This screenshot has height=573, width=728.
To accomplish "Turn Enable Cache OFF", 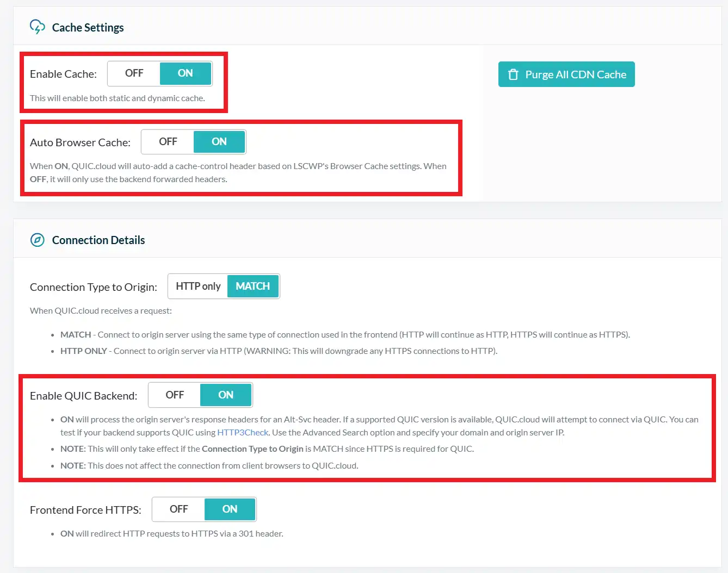I will pyautogui.click(x=134, y=73).
